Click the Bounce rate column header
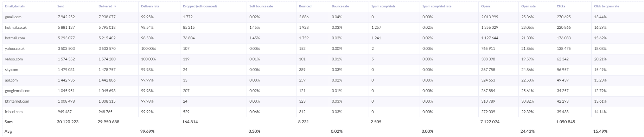Viewport: 644px width, 137px height. 340,7
